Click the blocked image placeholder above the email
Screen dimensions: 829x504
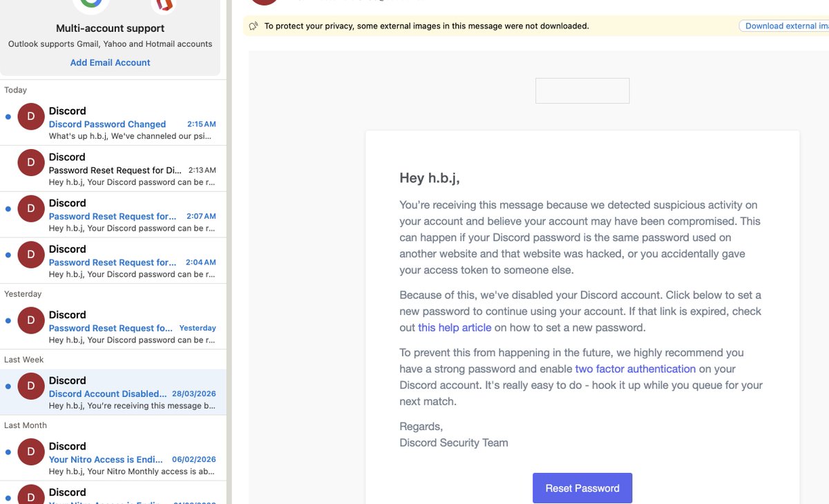(582, 90)
